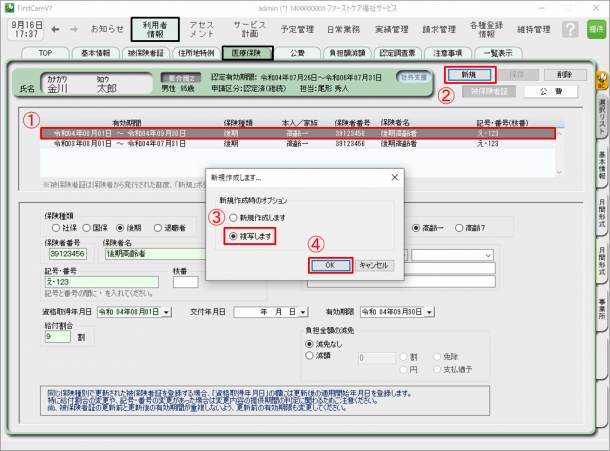Click the 保険者番号 input field
The image size is (610, 451).
click(x=66, y=254)
